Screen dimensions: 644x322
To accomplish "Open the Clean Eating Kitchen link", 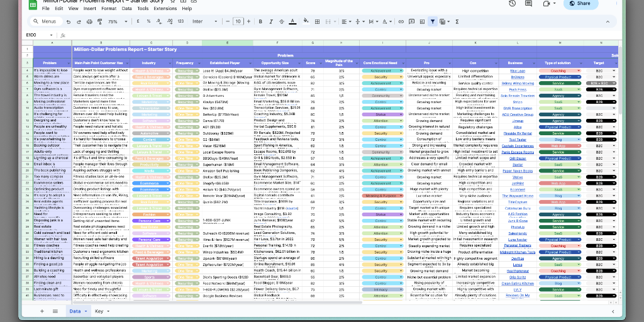I will (x=518, y=283).
